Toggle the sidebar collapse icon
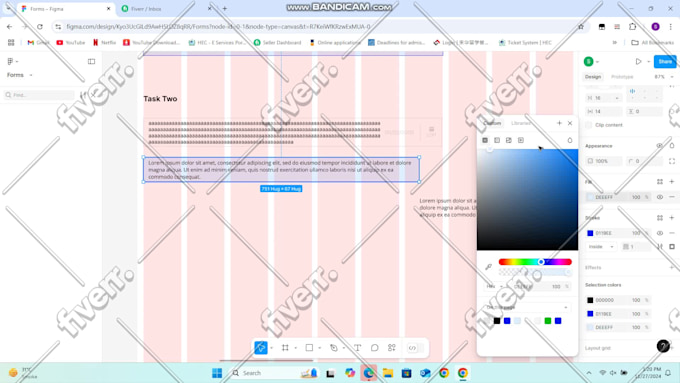Screen dimensions: 680x383 click(x=91, y=62)
